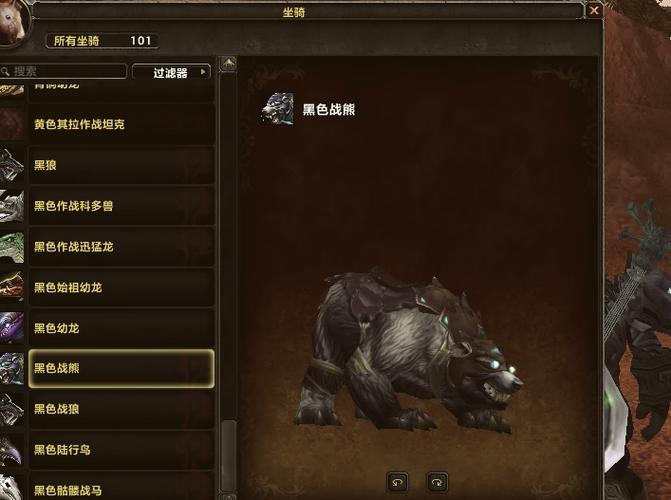Select the highlighted 黑色战熊 entry
This screenshot has height=500, width=671.
[x=122, y=369]
